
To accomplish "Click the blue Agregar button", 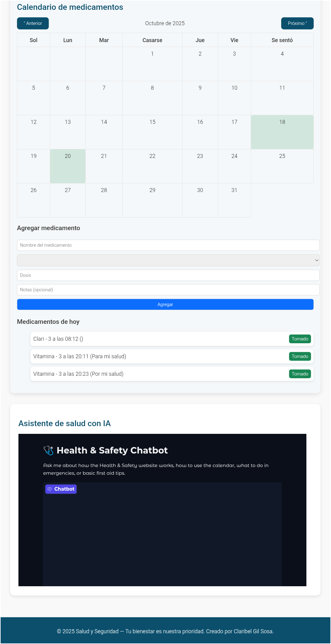I will [165, 304].
